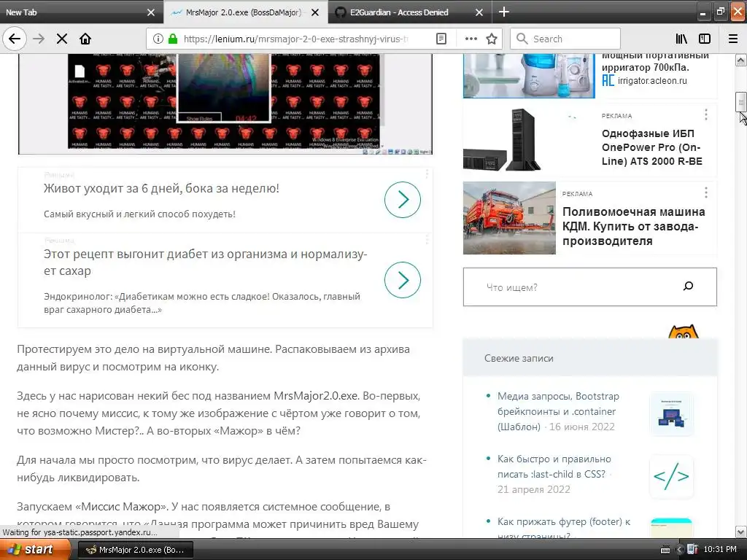Click the keyboard icon in system tray
The height and width of the screenshot is (560, 747).
665,550
